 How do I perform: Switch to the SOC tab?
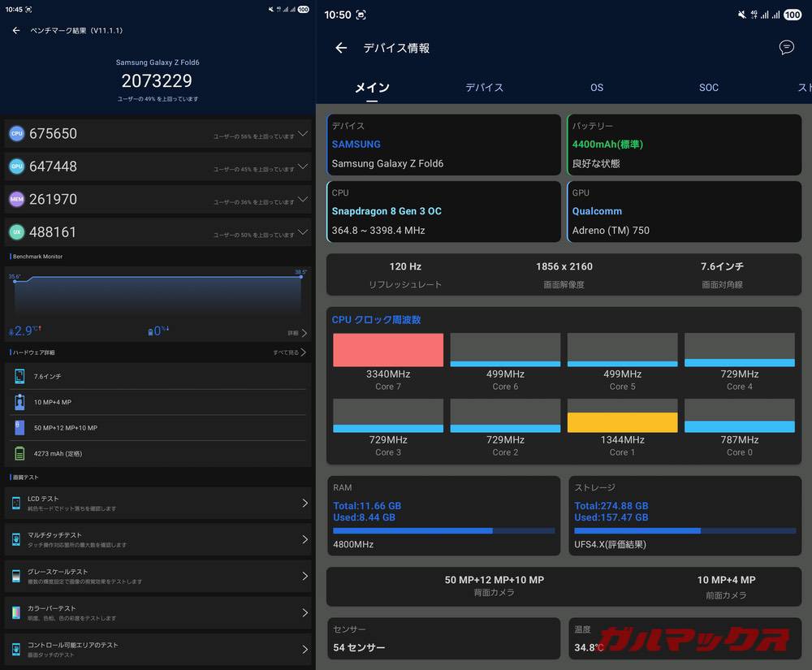click(x=708, y=88)
